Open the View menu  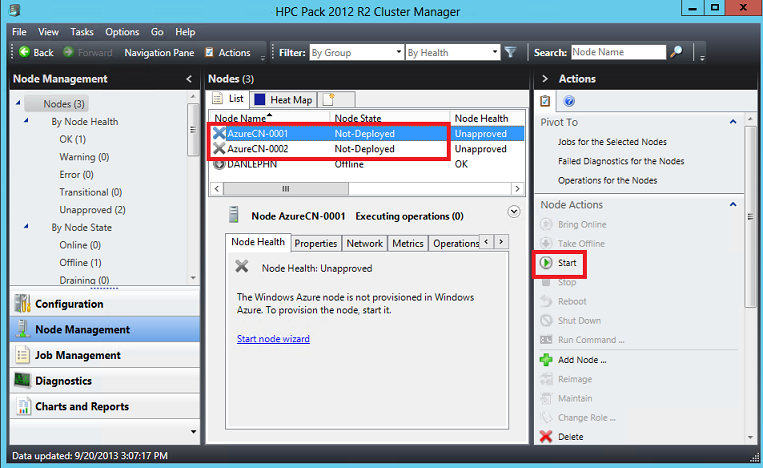click(x=48, y=32)
